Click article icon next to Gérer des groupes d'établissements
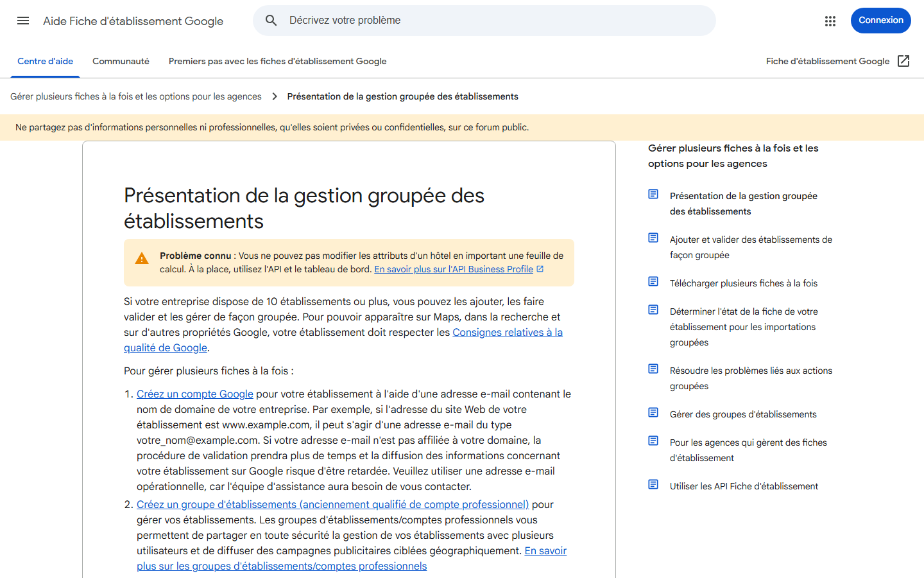Image resolution: width=924 pixels, height=578 pixels. pyautogui.click(x=653, y=412)
